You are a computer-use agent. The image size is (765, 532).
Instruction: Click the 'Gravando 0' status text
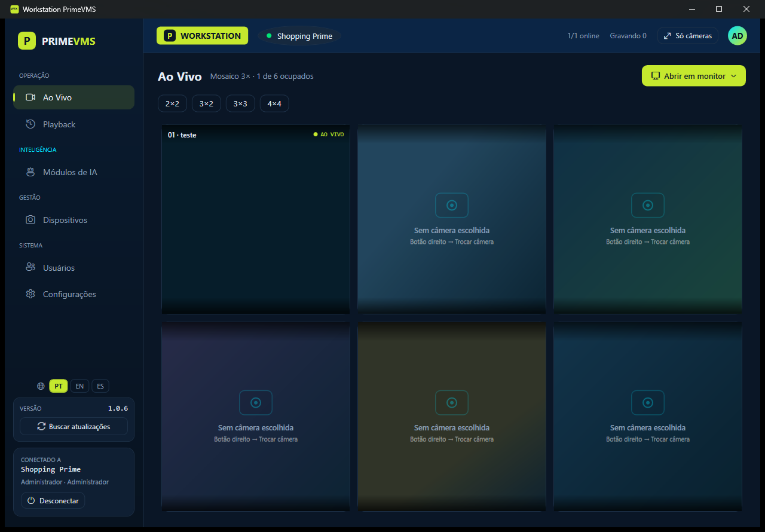click(628, 36)
